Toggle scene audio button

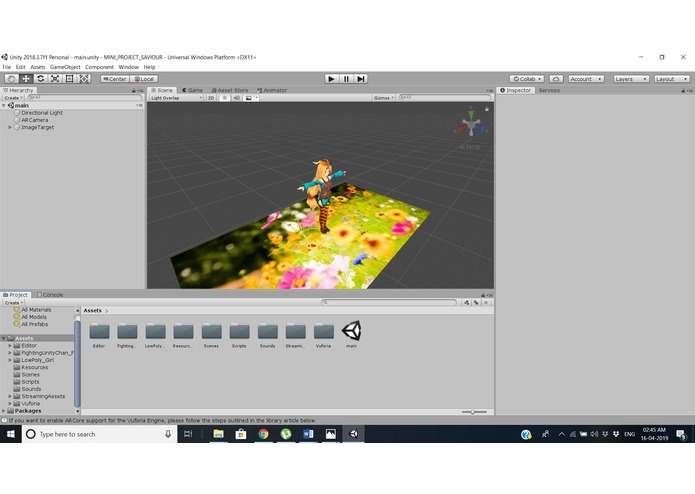point(237,98)
